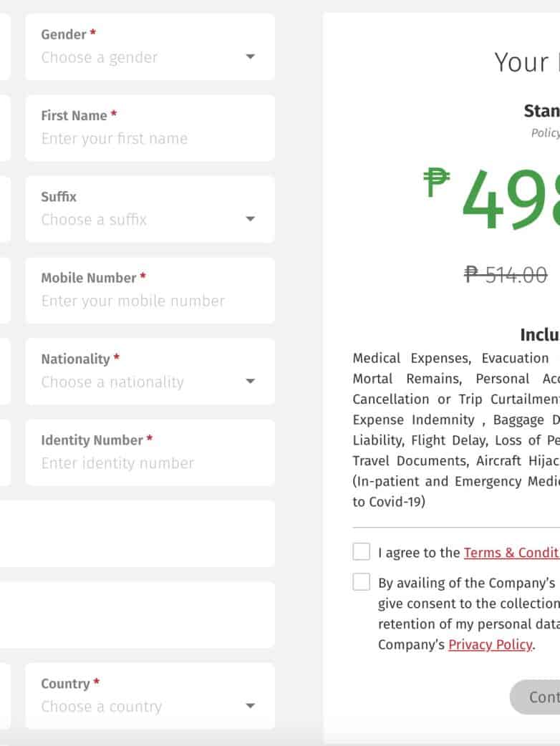560x746 pixels.
Task: Click the Gender dropdown arrow icon
Action: coord(250,57)
